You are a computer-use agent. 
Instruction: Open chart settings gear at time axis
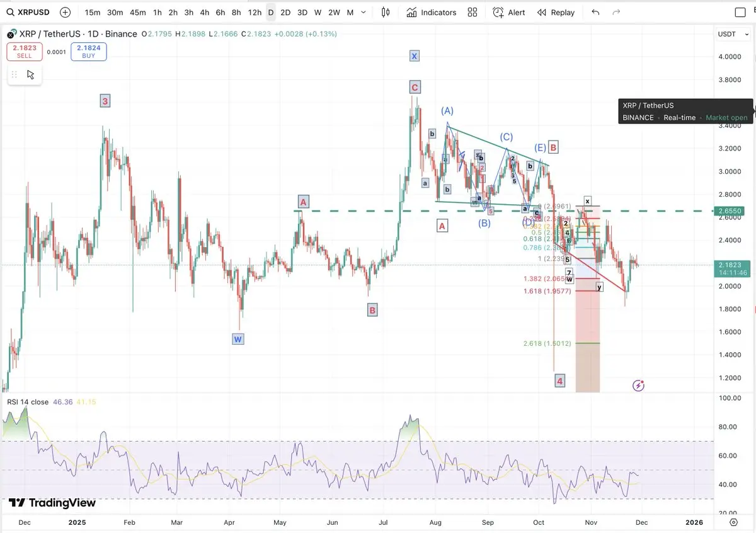[x=734, y=522]
